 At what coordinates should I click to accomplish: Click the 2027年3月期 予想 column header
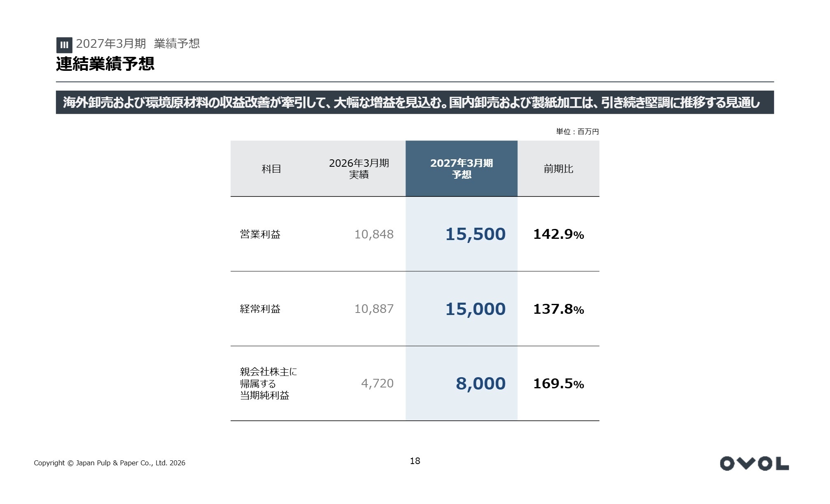462,169
